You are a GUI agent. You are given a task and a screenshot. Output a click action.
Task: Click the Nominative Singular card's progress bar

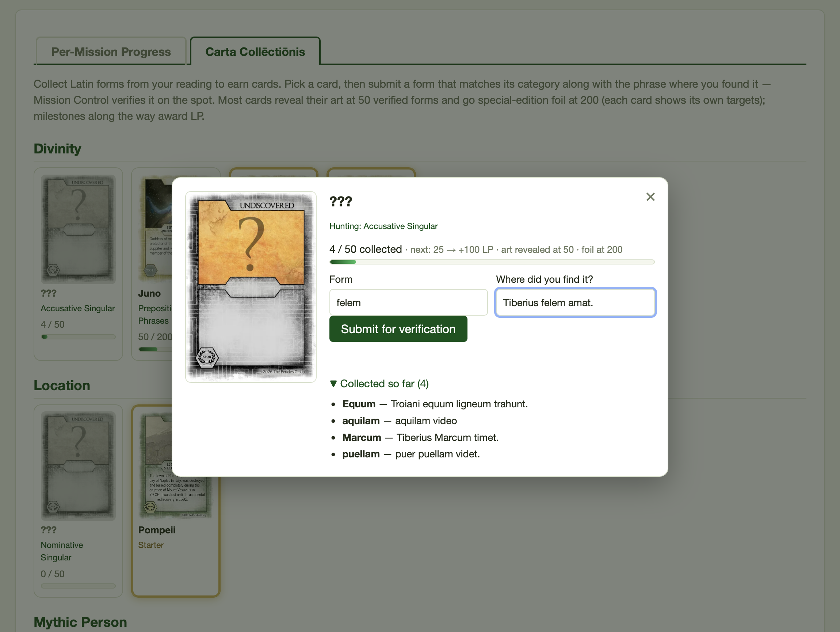(x=78, y=586)
